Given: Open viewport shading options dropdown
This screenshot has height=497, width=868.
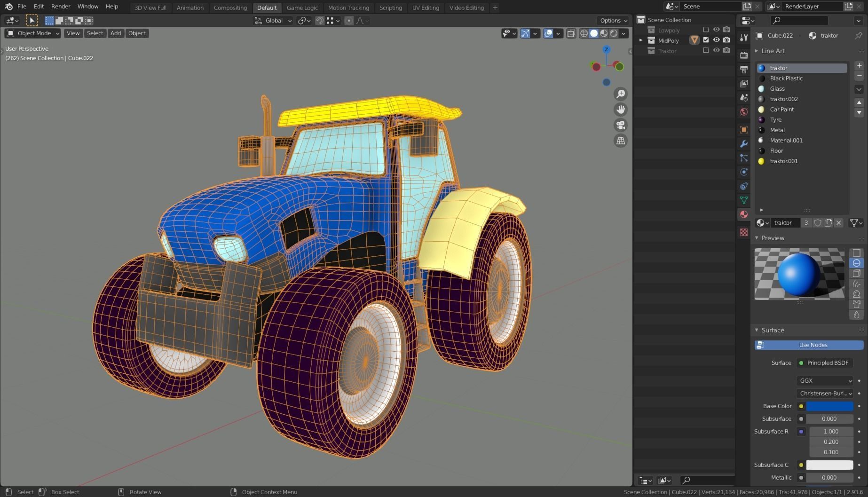Looking at the screenshot, I should point(624,33).
